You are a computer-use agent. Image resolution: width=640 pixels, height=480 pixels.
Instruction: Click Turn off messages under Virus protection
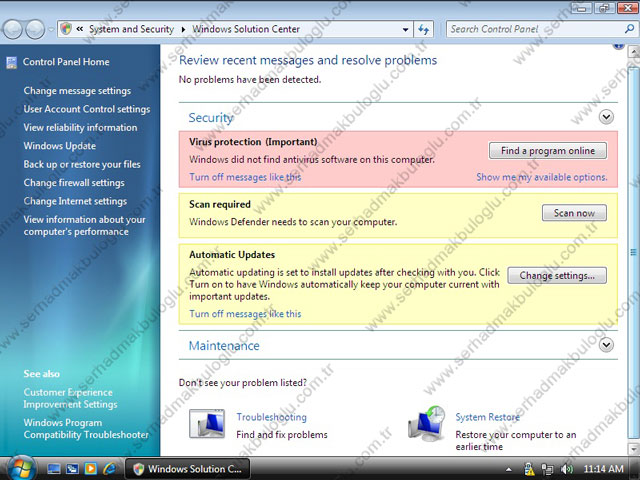tap(245, 177)
